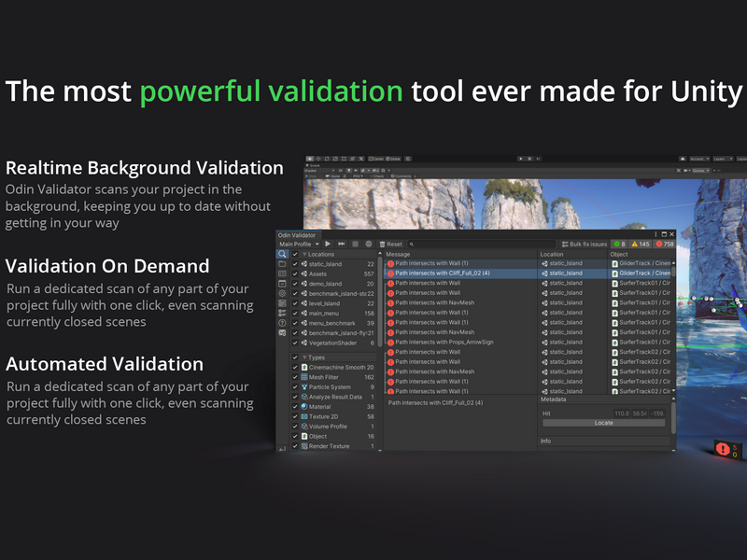Click Unity editor Pause button at top

(529, 159)
